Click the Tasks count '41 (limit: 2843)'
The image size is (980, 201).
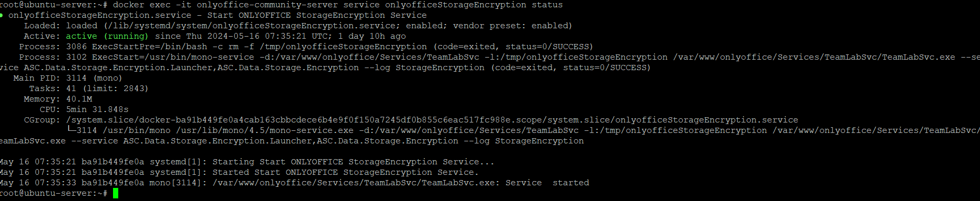(x=107, y=88)
